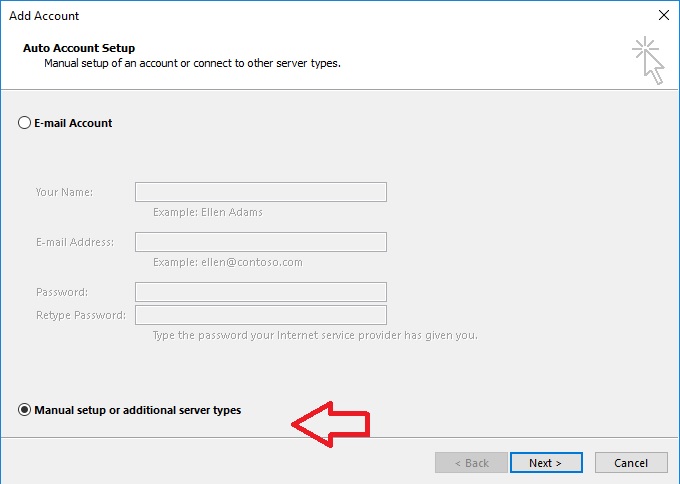
Task: Click into the Password field
Action: click(260, 292)
